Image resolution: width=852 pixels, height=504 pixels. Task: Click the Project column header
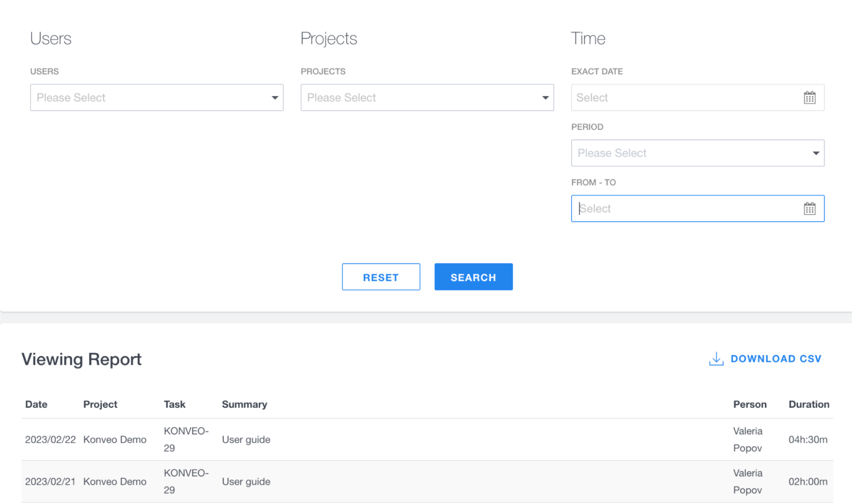coord(100,404)
